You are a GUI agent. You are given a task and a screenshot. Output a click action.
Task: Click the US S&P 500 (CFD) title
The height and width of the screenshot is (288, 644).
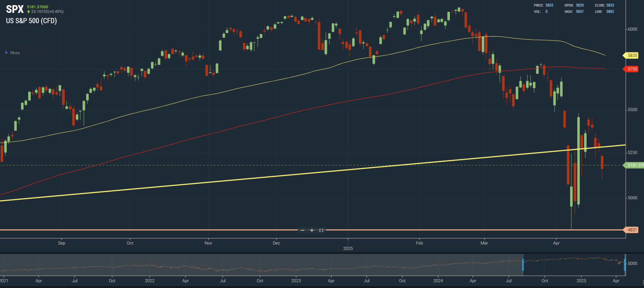click(x=31, y=21)
